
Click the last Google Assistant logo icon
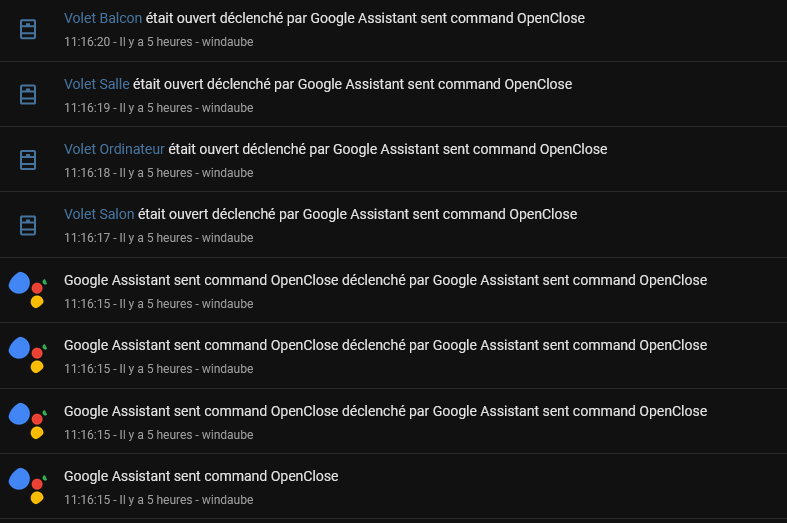pyautogui.click(x=28, y=486)
